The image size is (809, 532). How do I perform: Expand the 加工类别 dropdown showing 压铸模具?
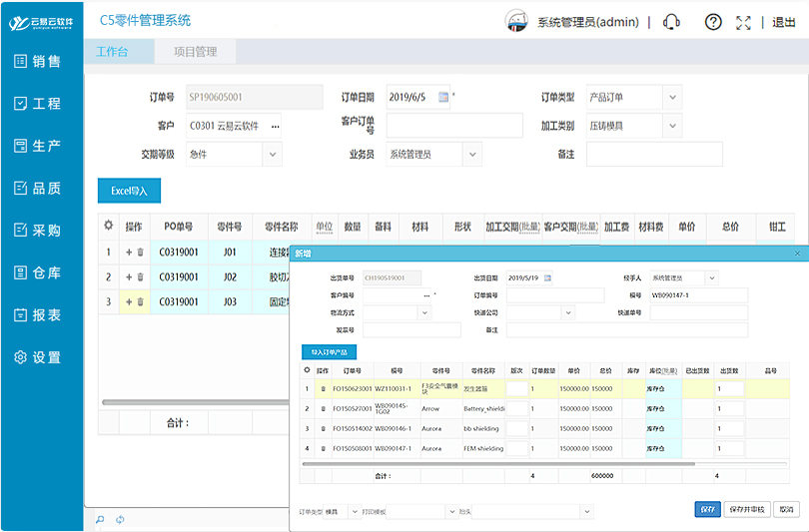(x=672, y=126)
